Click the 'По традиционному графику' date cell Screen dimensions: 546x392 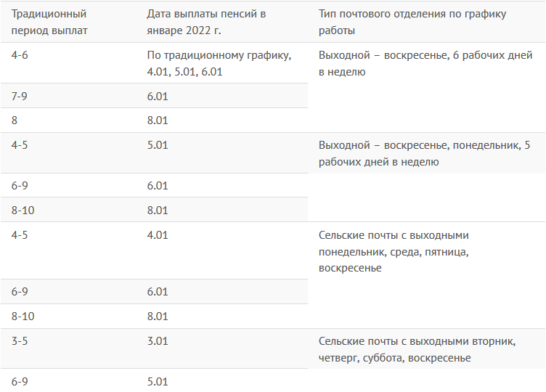click(219, 63)
